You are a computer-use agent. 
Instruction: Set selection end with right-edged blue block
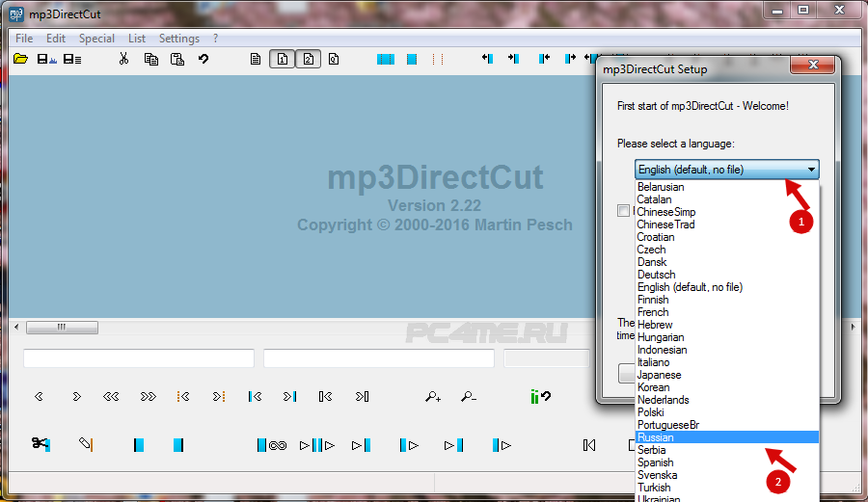178,445
